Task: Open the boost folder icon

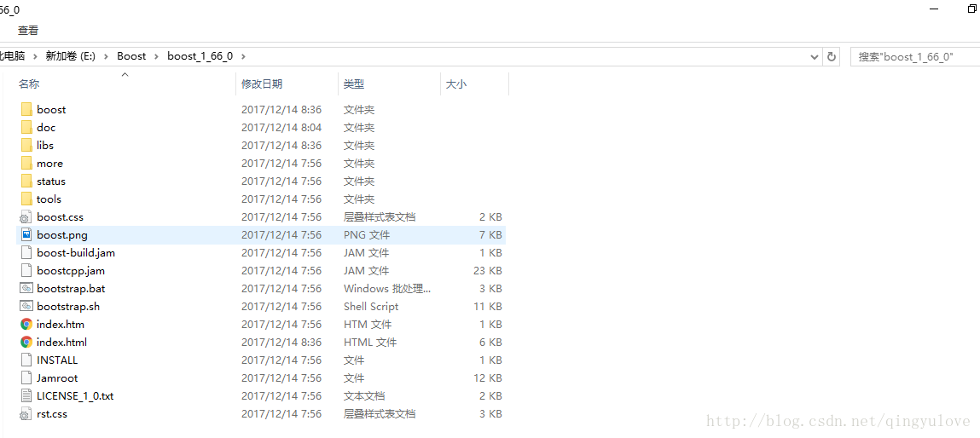Action: coord(26,109)
